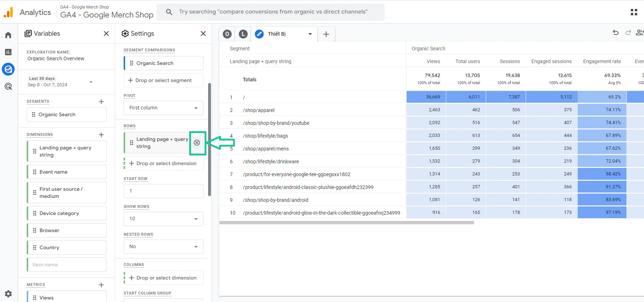Image resolution: width=644 pixels, height=302 pixels.
Task: Open the Pivot First column dropdown
Action: pyautogui.click(x=164, y=108)
